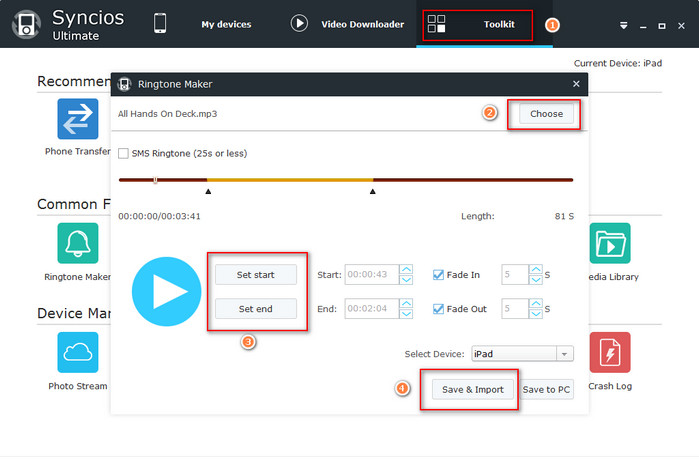Open the Ringtone Maker bell icon
The image size is (699, 459).
click(77, 243)
